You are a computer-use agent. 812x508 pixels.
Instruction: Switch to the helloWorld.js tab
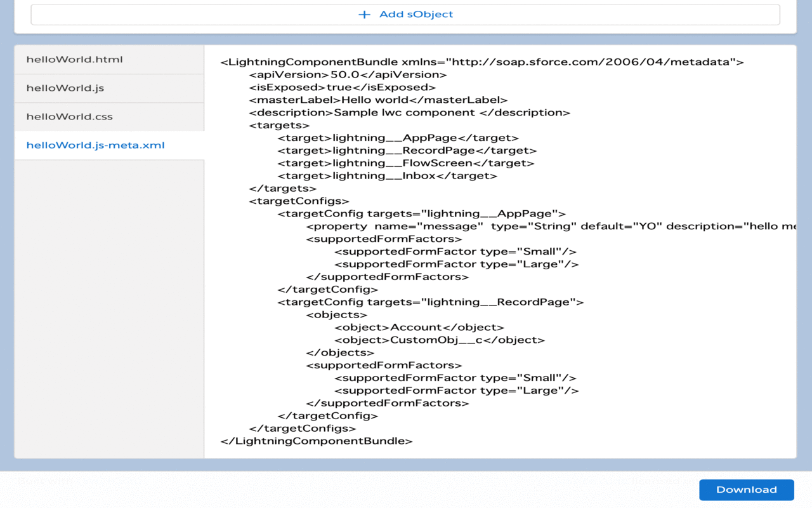(65, 88)
